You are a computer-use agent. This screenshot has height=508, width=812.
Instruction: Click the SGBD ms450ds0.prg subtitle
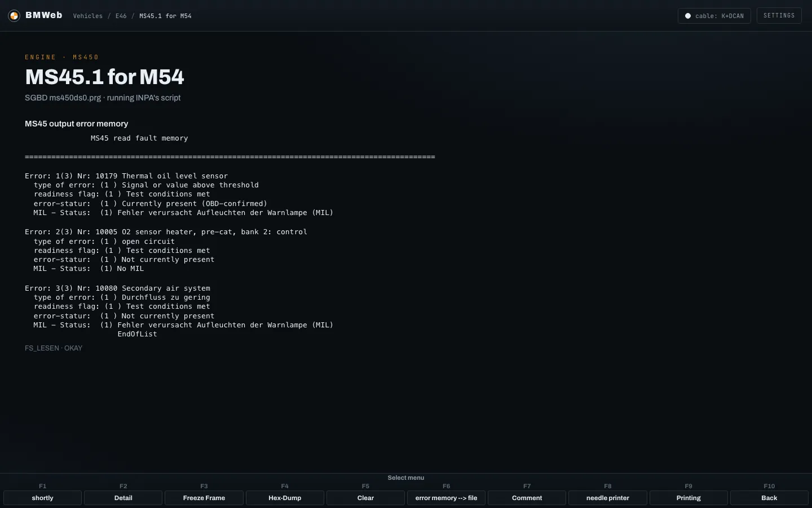click(103, 98)
